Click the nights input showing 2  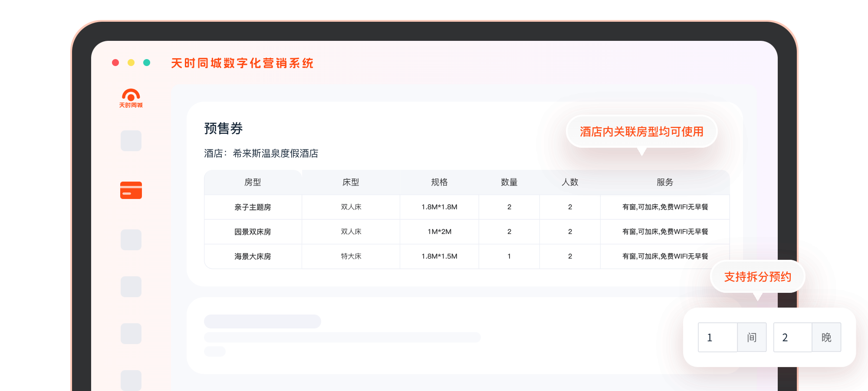792,337
